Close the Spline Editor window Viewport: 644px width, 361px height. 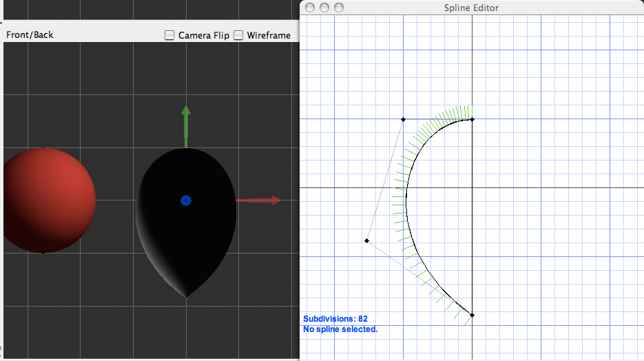310,8
